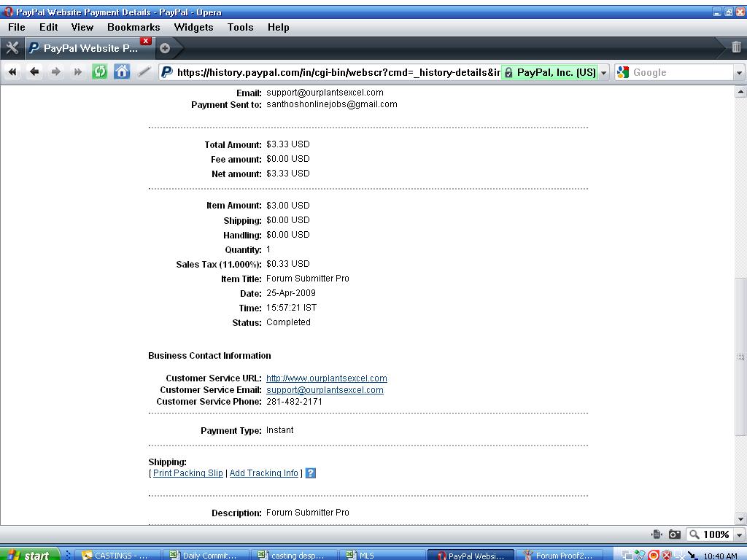This screenshot has width=747, height=560.
Task: Click the Status Completed value
Action: tap(288, 322)
